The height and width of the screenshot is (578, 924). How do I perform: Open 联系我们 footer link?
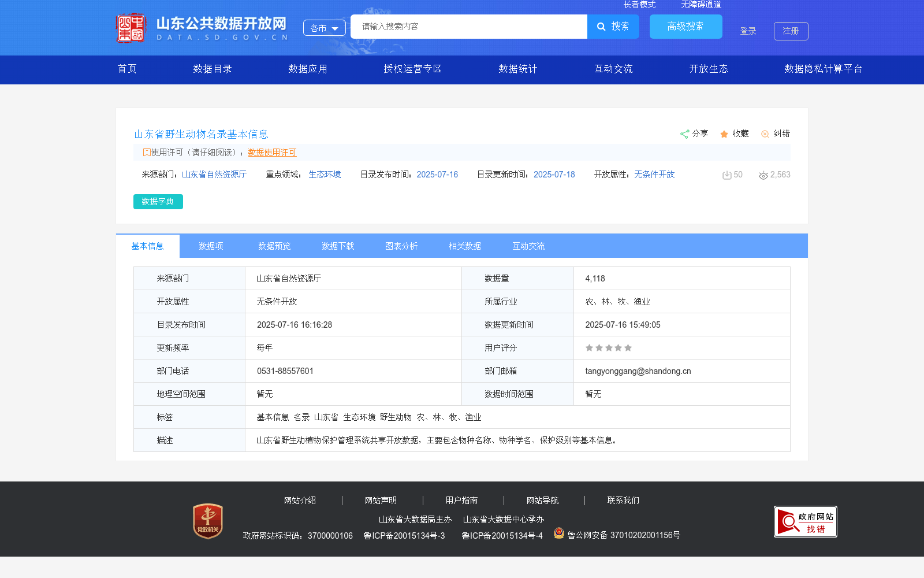[x=624, y=501]
